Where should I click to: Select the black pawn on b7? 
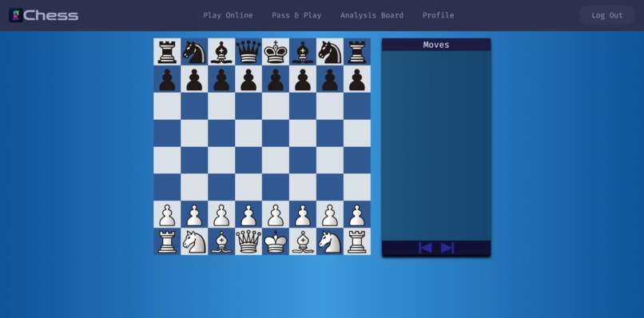194,79
